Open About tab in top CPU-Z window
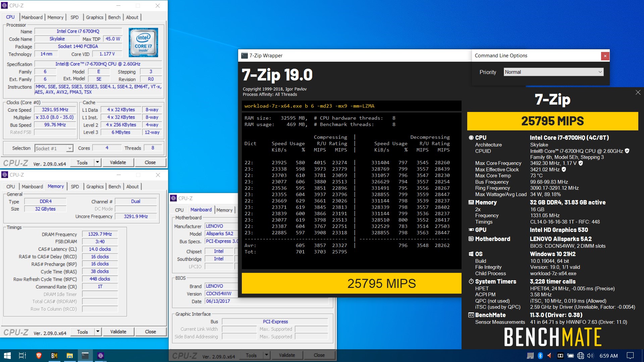The width and height of the screenshot is (644, 362). click(x=132, y=17)
